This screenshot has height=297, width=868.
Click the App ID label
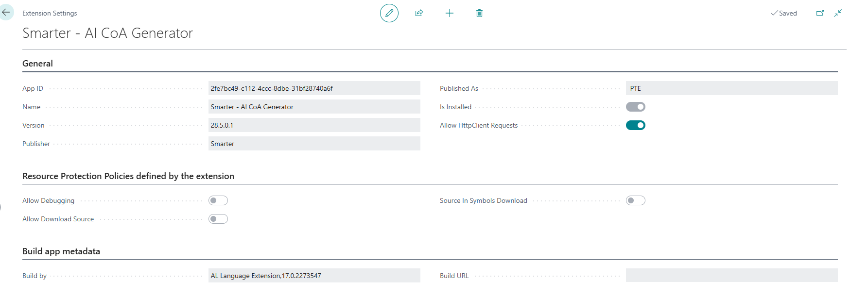pyautogui.click(x=33, y=88)
